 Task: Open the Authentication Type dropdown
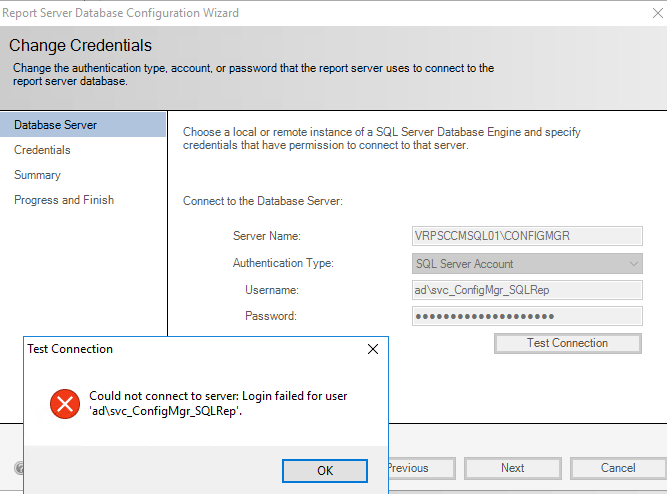(x=527, y=264)
